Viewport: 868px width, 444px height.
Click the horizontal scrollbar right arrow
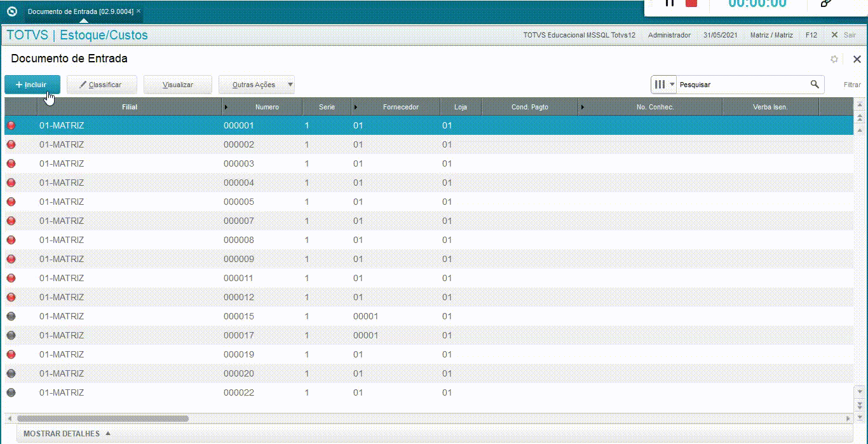tap(848, 419)
